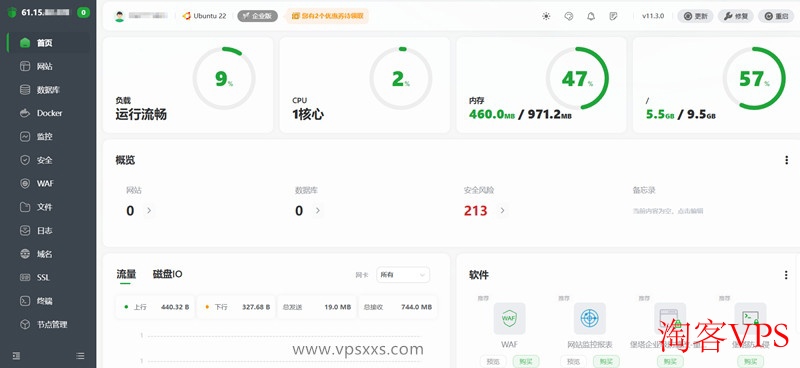Click the 网站监控报表 target icon
The image size is (800, 368).
[x=590, y=318]
